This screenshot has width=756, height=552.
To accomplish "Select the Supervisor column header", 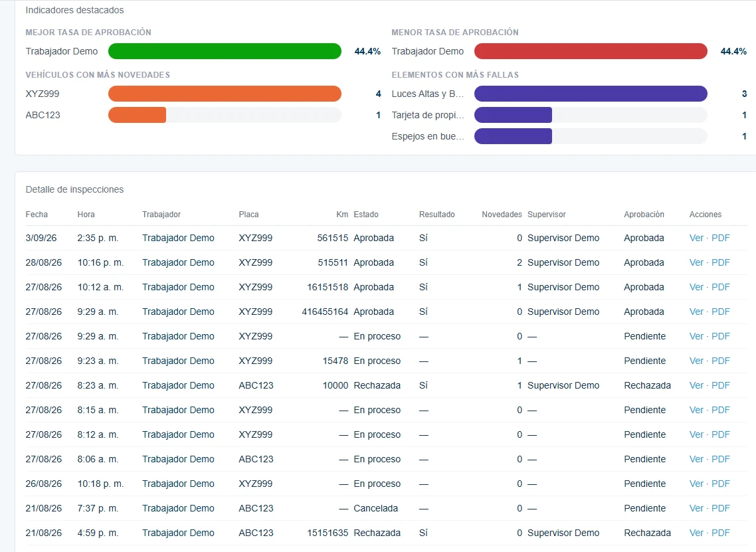I will 547,215.
